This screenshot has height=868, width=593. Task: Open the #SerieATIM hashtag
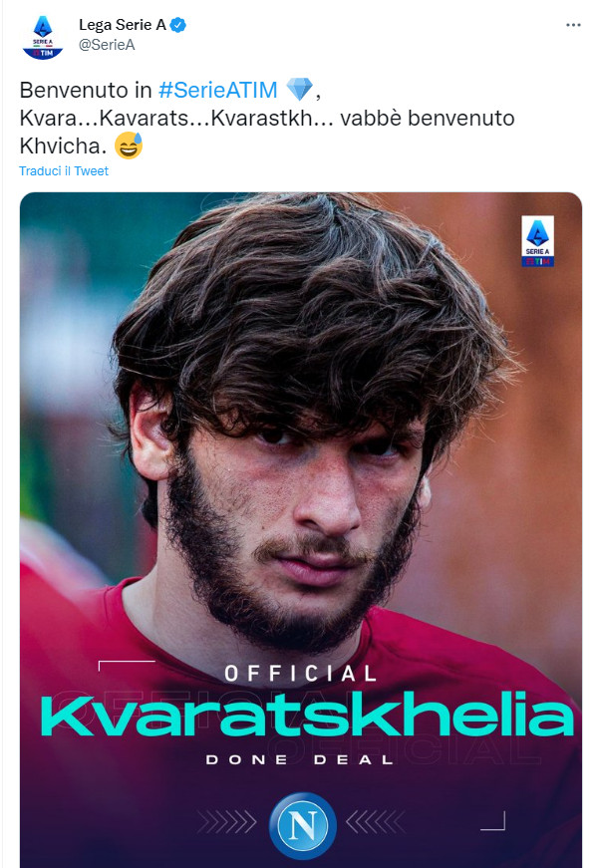(x=217, y=90)
